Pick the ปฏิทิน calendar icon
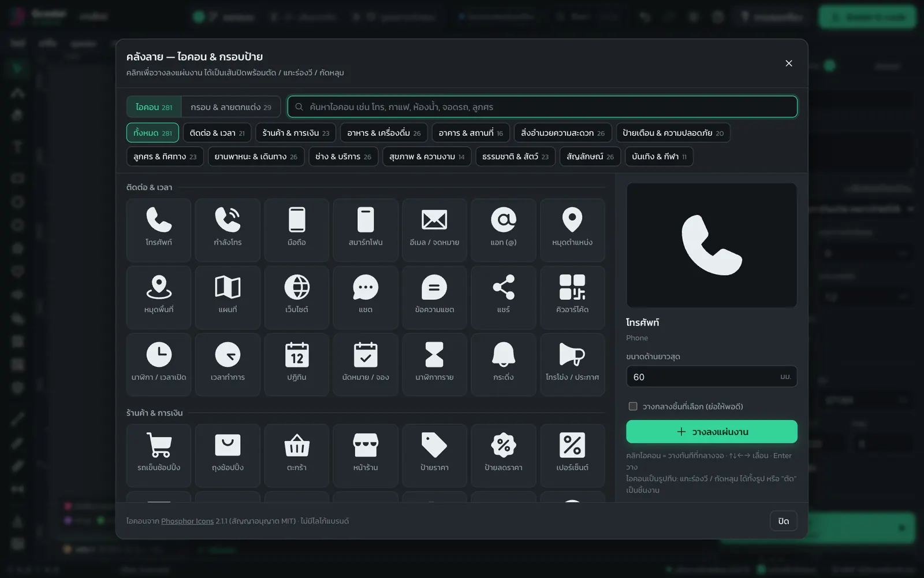The width and height of the screenshot is (924, 578). coord(297,365)
